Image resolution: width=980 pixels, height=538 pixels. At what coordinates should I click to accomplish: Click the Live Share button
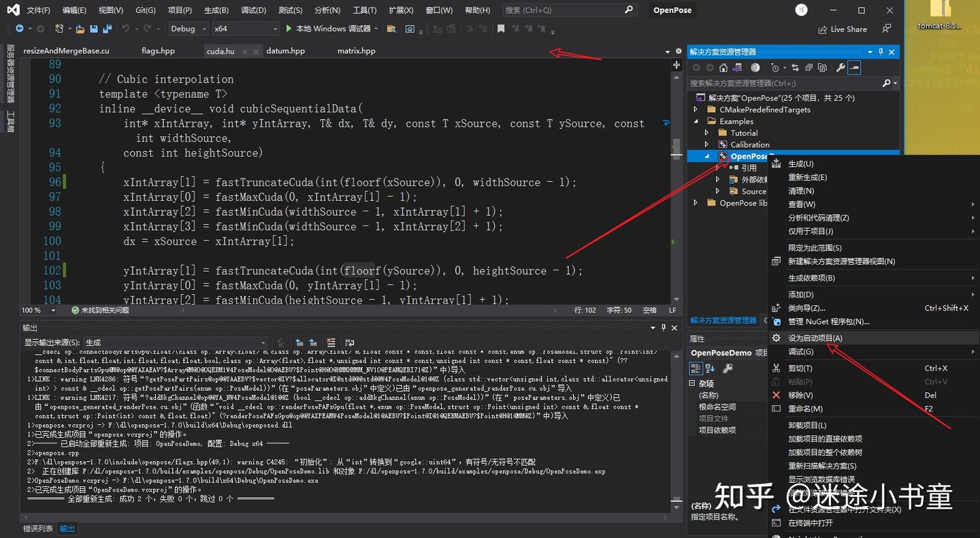click(x=843, y=29)
